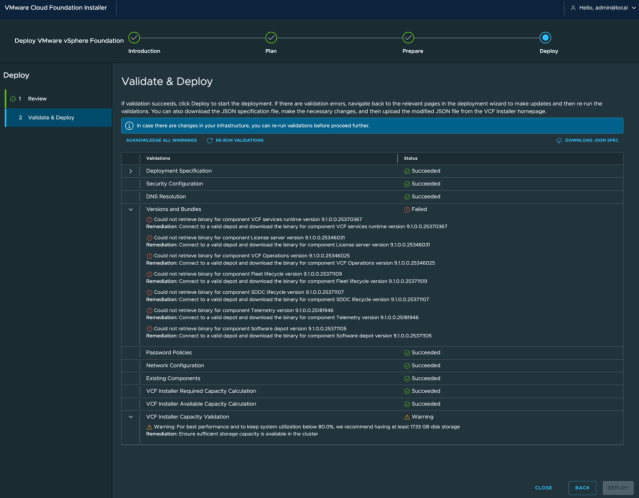Expand the Deployment Specification row
The height and width of the screenshot is (498, 639).
130,171
